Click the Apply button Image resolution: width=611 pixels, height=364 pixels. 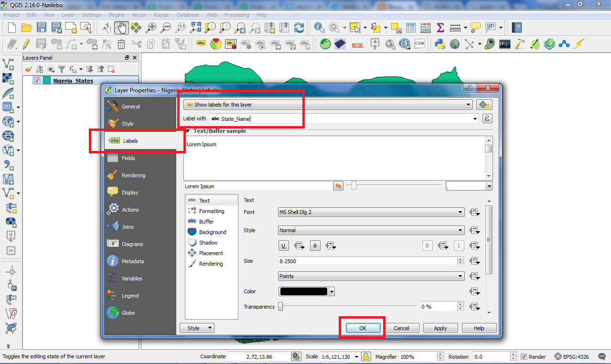pos(440,328)
